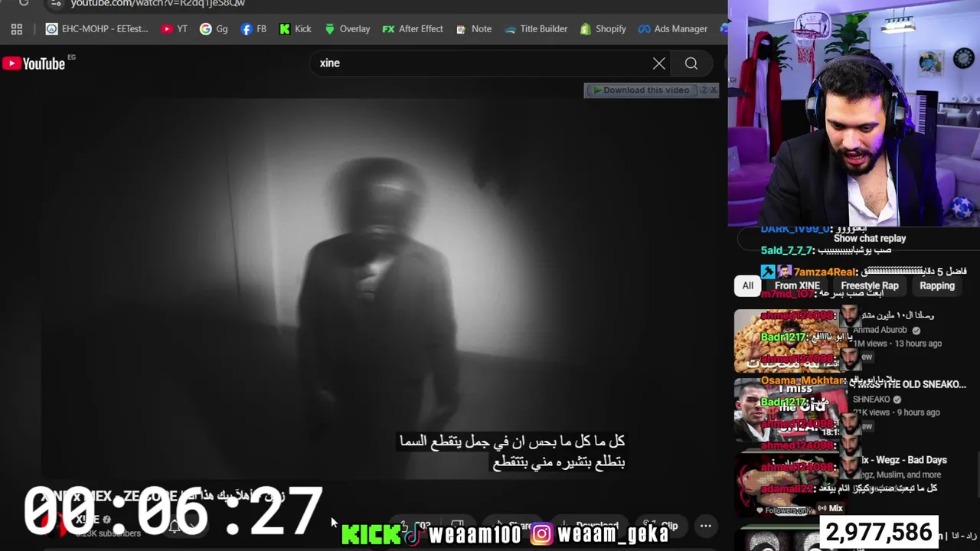Select the From X!NE chip
Image resolution: width=980 pixels, height=551 pixels.
pos(797,285)
